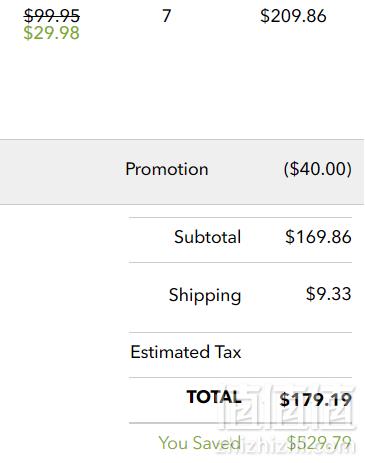
Task: Click the divider line above Subtotal
Action: (240, 218)
